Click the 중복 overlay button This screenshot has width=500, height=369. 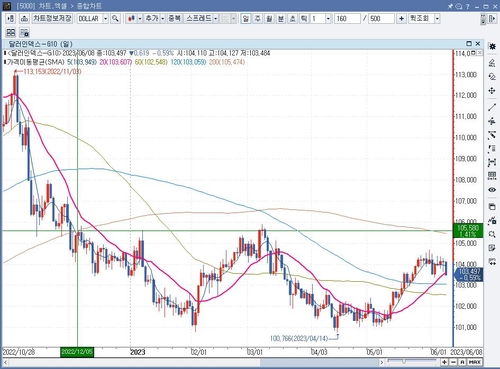174,19
